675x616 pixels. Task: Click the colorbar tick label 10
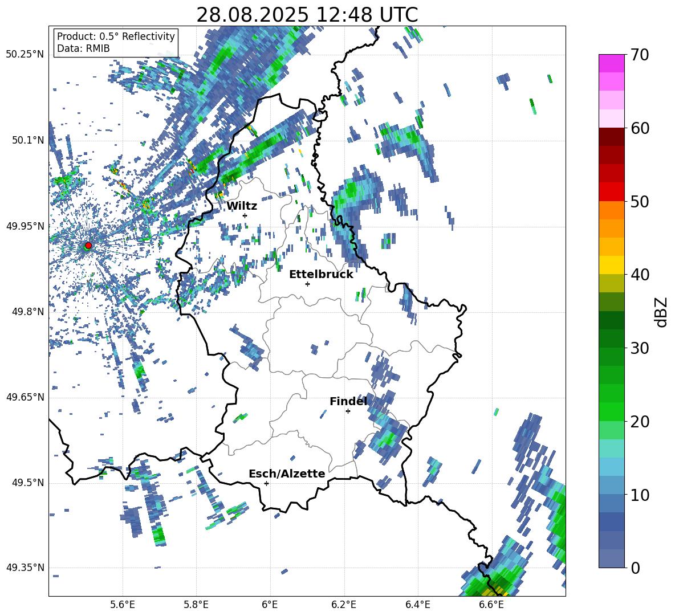pyautogui.click(x=640, y=495)
